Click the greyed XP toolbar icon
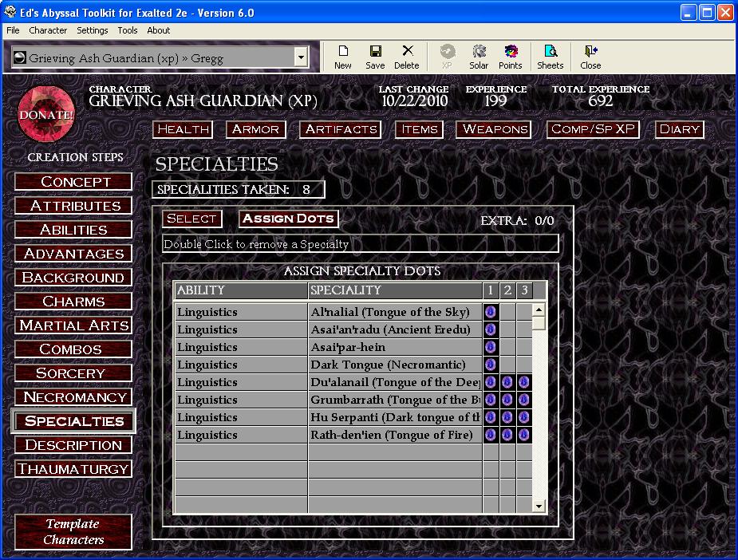738x560 pixels. click(447, 57)
